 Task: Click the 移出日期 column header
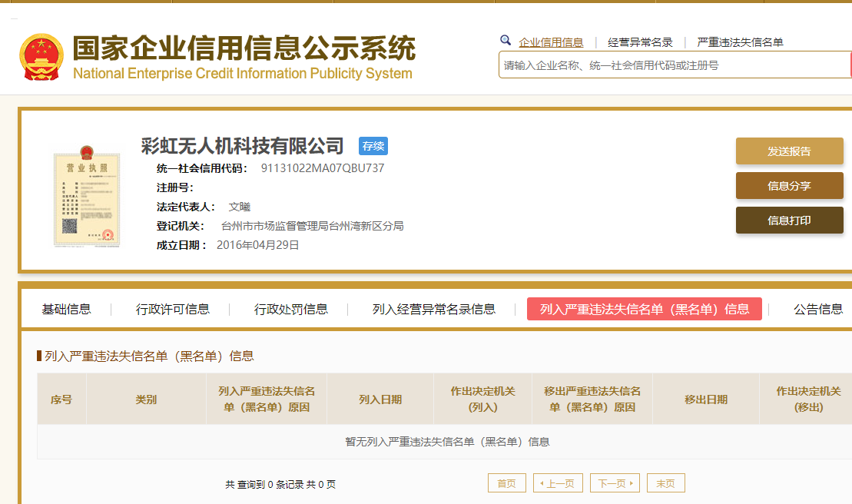pyautogui.click(x=706, y=400)
